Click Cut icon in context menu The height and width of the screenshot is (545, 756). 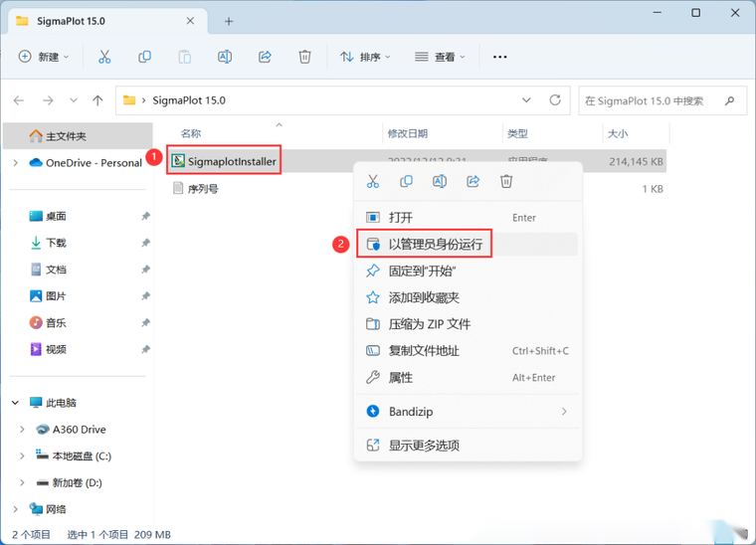pyautogui.click(x=373, y=181)
